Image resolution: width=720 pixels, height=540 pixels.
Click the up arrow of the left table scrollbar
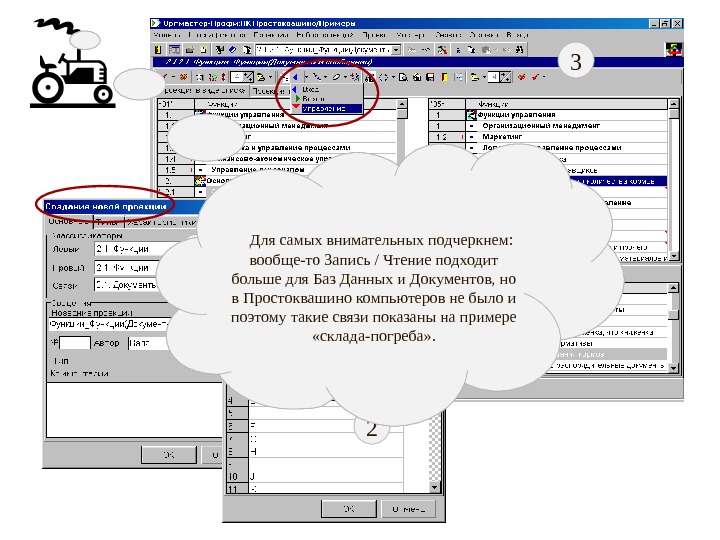402,104
